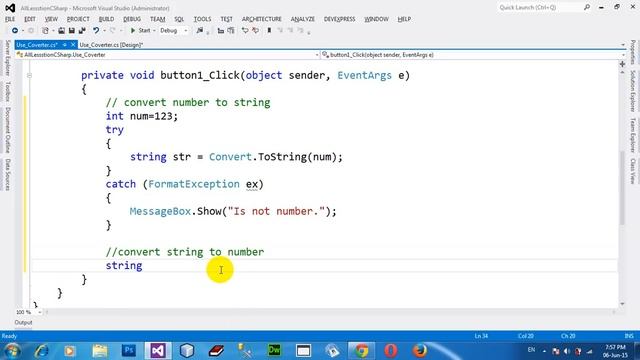Click the Redo arrow icon

[x=113, y=31]
